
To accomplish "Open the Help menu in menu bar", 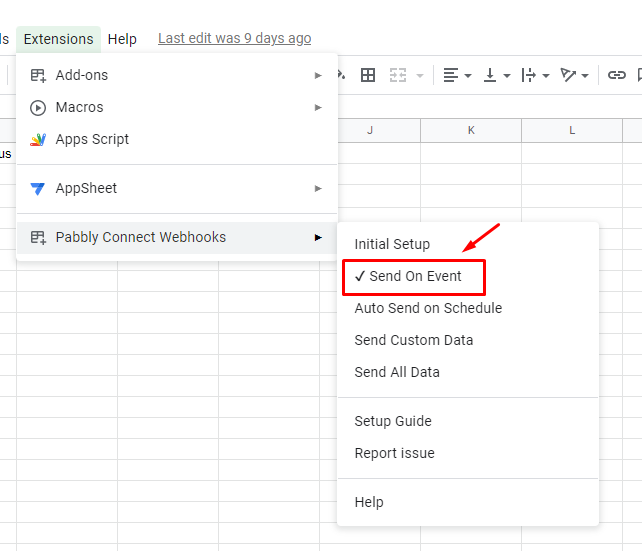I will tap(122, 39).
